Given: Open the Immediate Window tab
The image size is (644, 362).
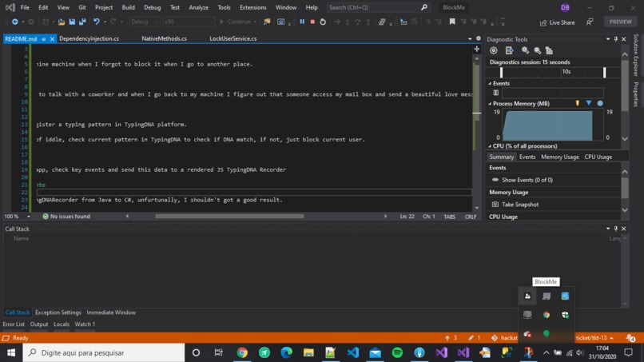Looking at the screenshot, I should 111,312.
